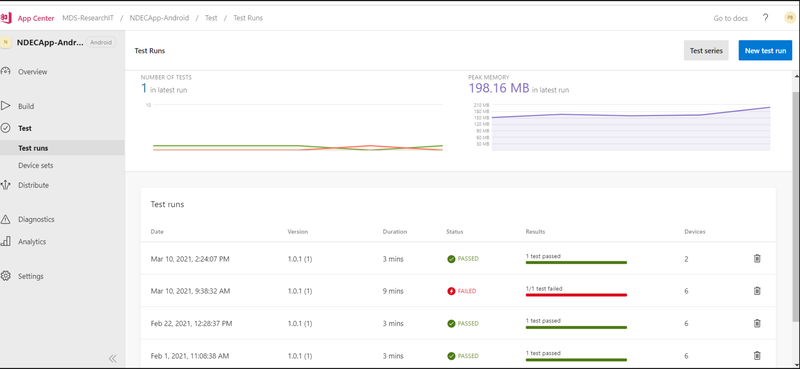Image resolution: width=800 pixels, height=369 pixels.
Task: Click the Analytics bar chart icon
Action: coord(6,241)
